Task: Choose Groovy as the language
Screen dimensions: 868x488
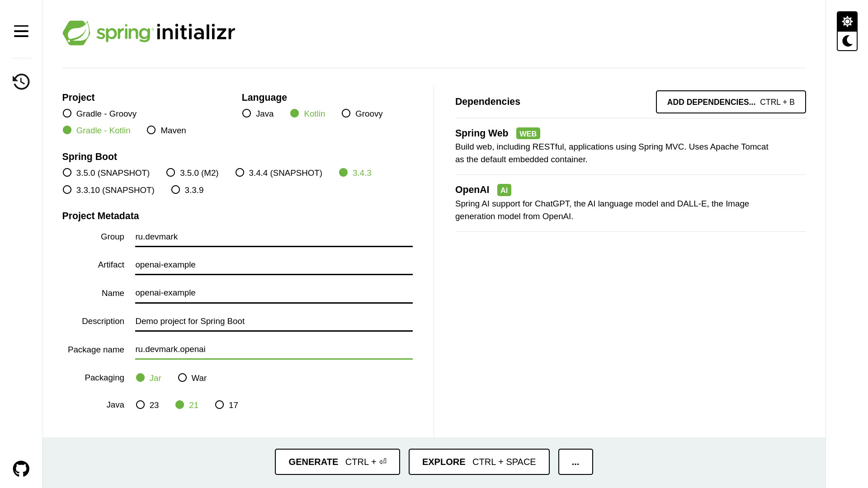Action: pos(362,114)
